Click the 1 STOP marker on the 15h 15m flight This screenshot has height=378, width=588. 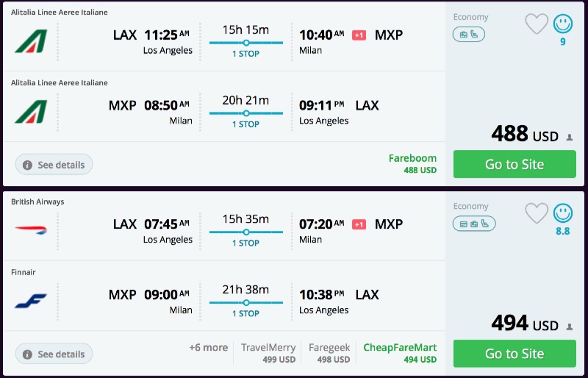click(x=245, y=43)
